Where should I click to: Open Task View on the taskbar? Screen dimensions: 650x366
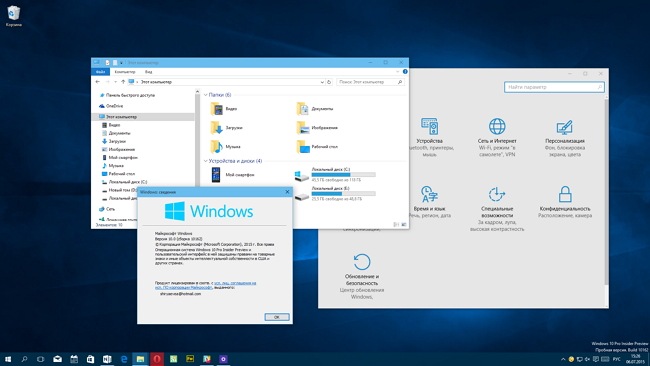(41, 359)
